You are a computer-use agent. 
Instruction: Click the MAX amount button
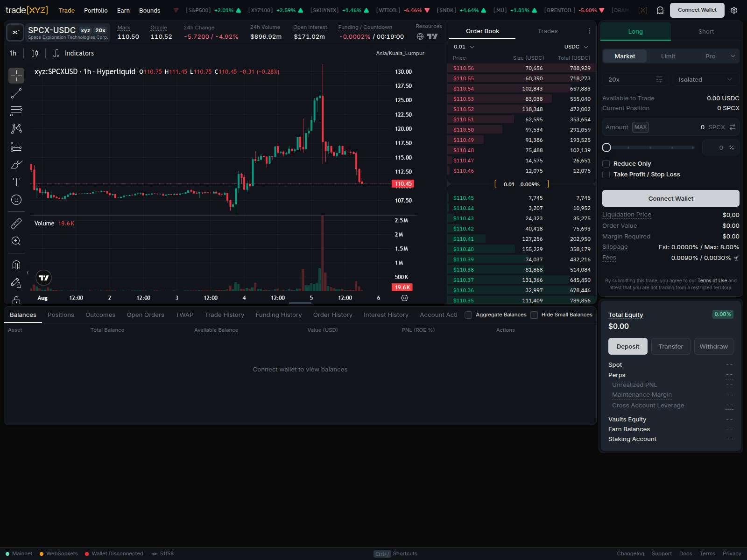click(x=641, y=127)
